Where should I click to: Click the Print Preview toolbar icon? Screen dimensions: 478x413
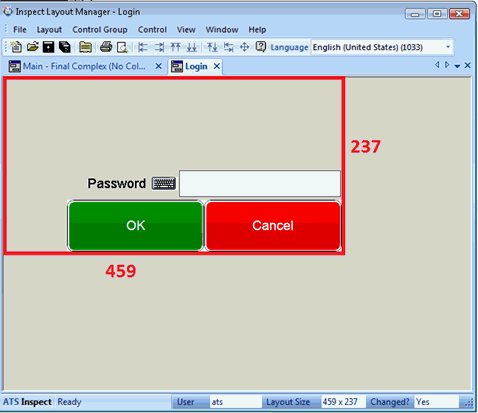point(122,47)
